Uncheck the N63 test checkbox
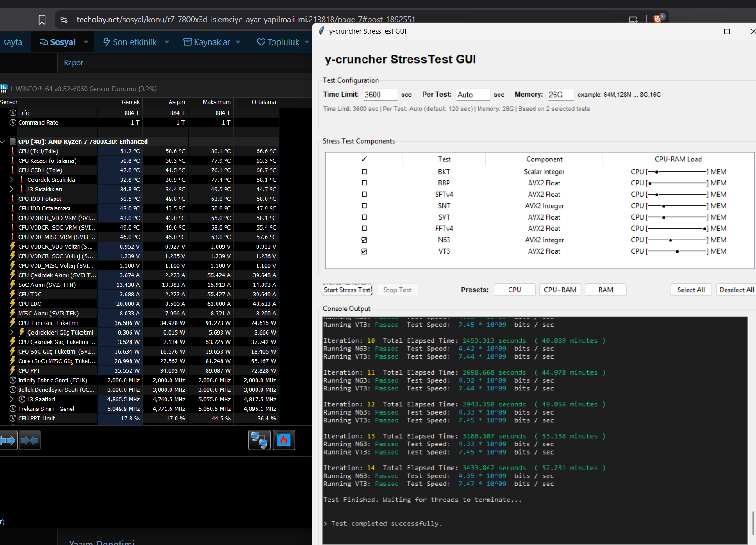Image resolution: width=756 pixels, height=545 pixels. [364, 240]
